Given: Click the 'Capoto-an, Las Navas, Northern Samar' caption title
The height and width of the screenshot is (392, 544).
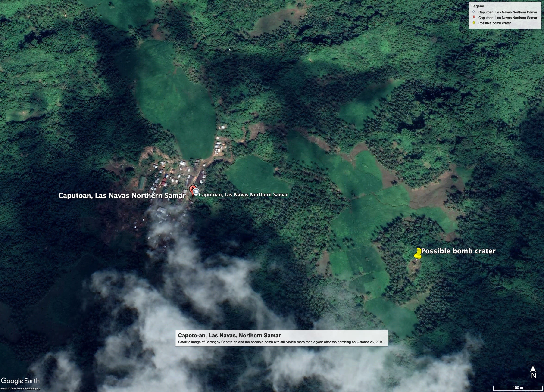Looking at the screenshot, I should [x=229, y=335].
